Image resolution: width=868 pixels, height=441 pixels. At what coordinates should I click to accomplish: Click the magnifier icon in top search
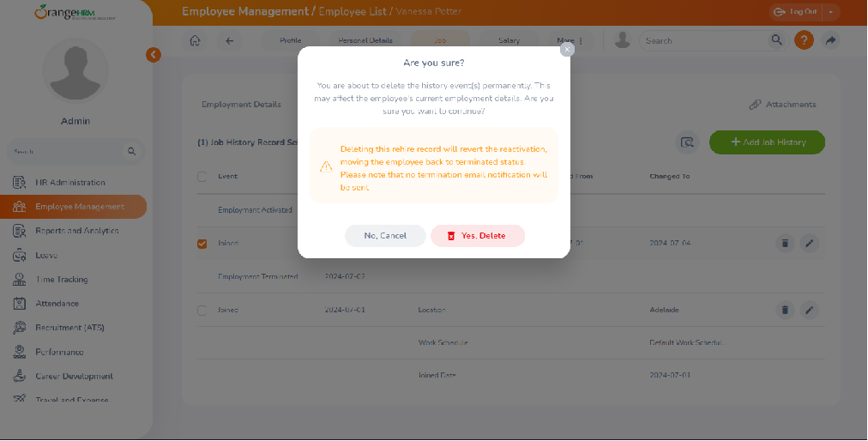click(x=777, y=39)
